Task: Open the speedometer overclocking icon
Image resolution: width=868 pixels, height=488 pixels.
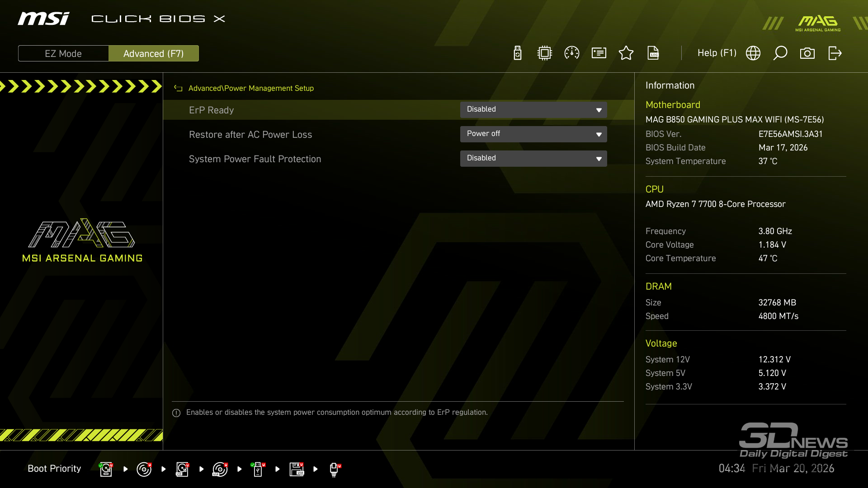Action: click(x=572, y=53)
